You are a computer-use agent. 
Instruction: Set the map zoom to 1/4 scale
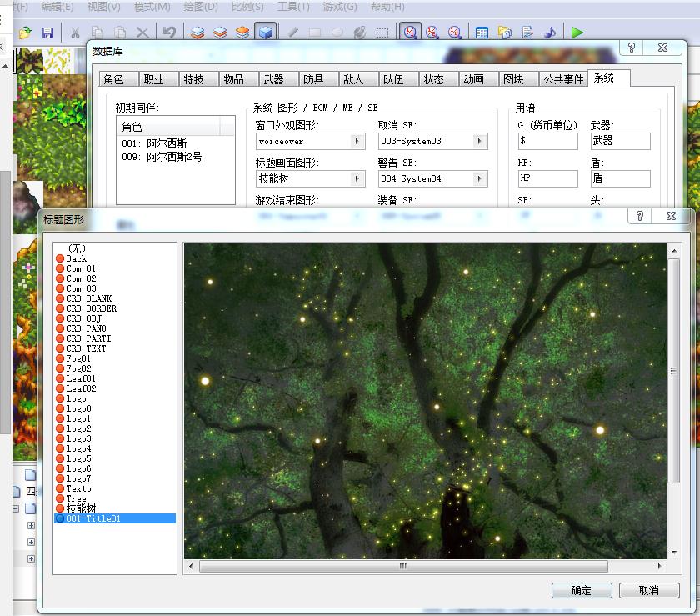(454, 33)
